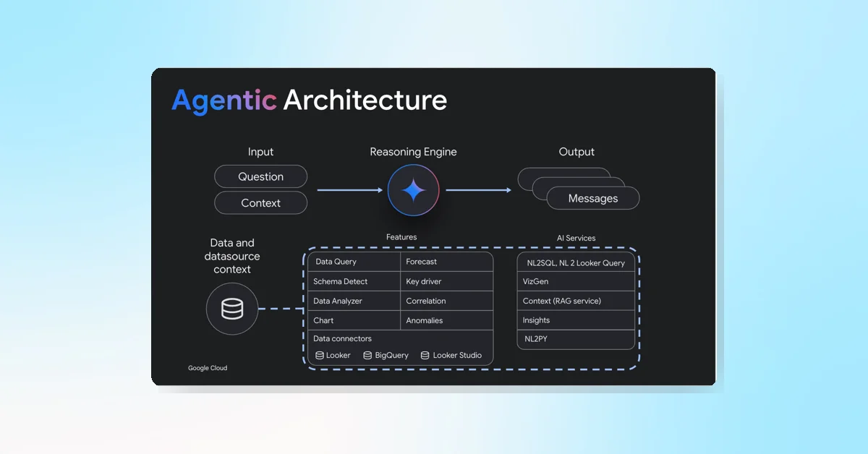Click the Reasoning Engine heading
The image size is (868, 454).
[414, 152]
